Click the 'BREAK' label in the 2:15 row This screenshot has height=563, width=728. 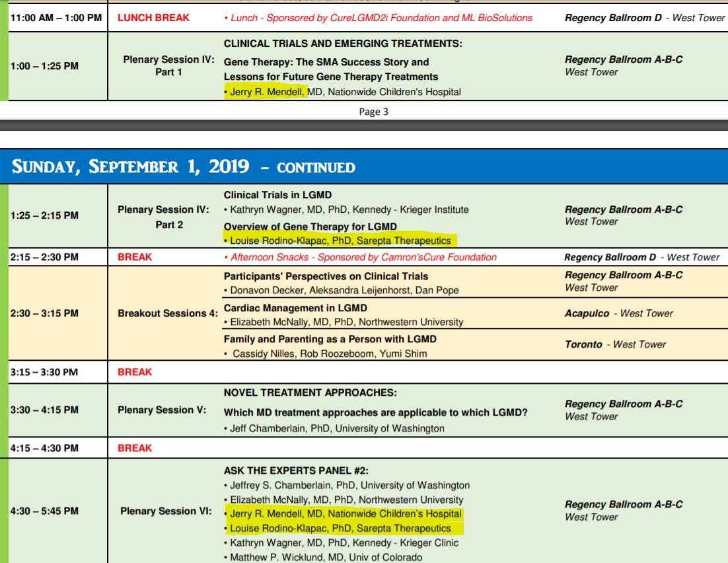[135, 257]
